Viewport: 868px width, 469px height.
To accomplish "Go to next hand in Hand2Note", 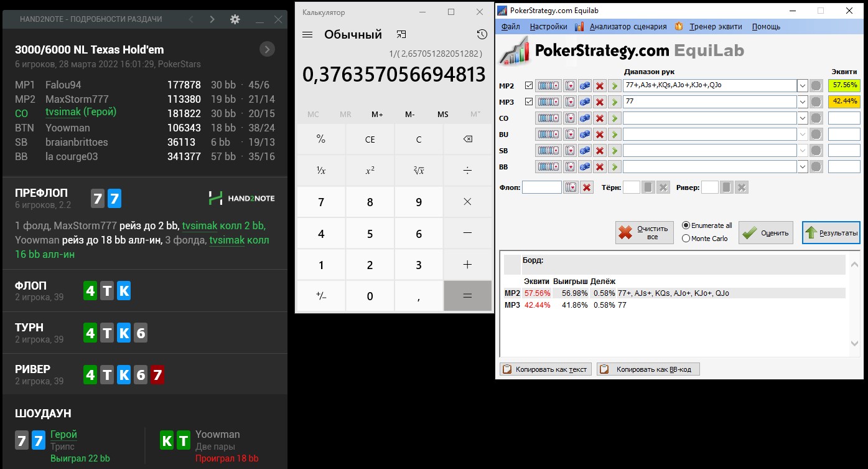I will tap(212, 19).
